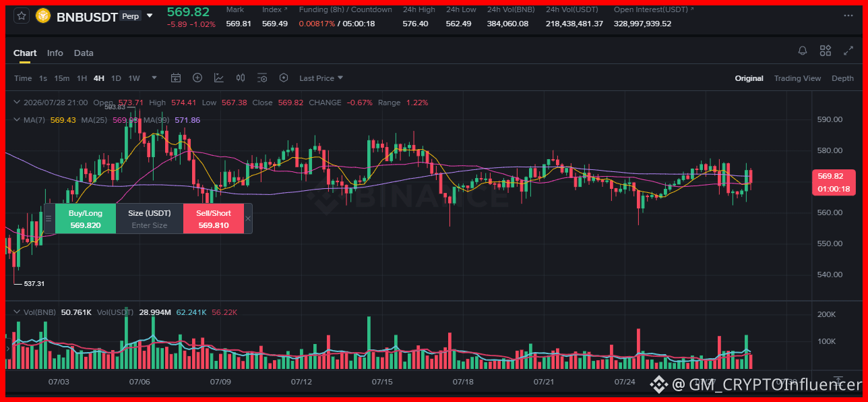Open the BNBUSDT pair selector dropdown arrow

150,16
